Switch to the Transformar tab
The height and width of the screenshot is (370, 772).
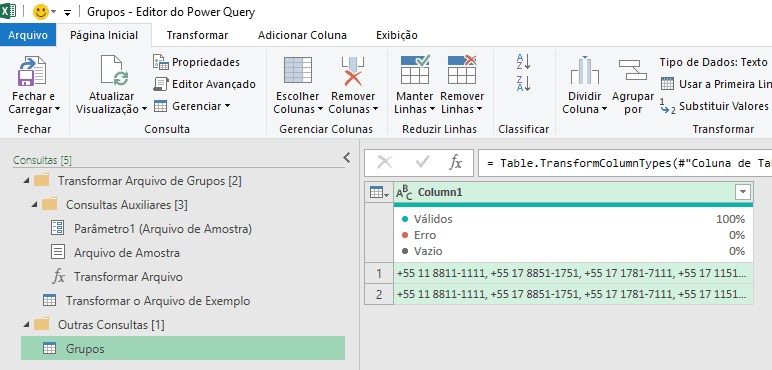197,35
